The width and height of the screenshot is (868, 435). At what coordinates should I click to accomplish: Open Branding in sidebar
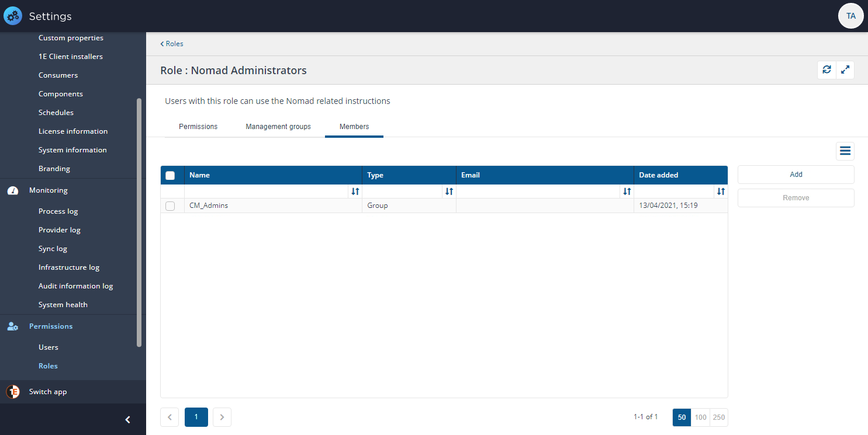pos(54,169)
